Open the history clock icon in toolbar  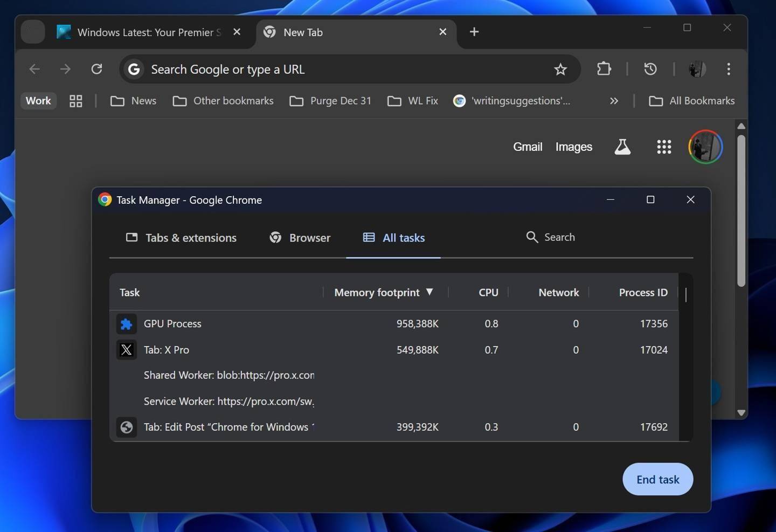(x=650, y=69)
